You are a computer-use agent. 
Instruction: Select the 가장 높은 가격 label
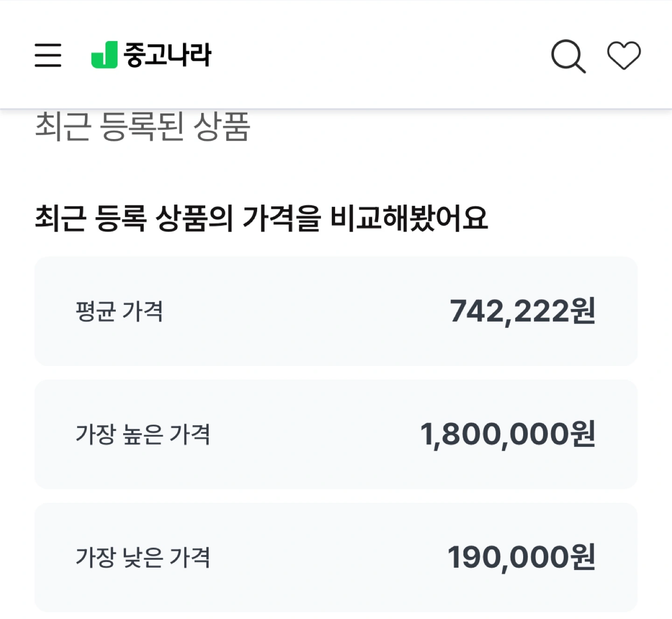click(143, 434)
